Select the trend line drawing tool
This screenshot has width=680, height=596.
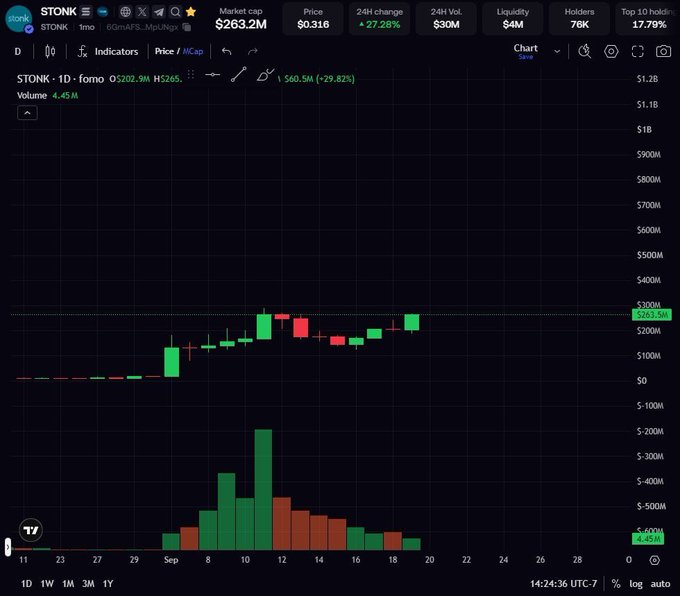point(239,75)
